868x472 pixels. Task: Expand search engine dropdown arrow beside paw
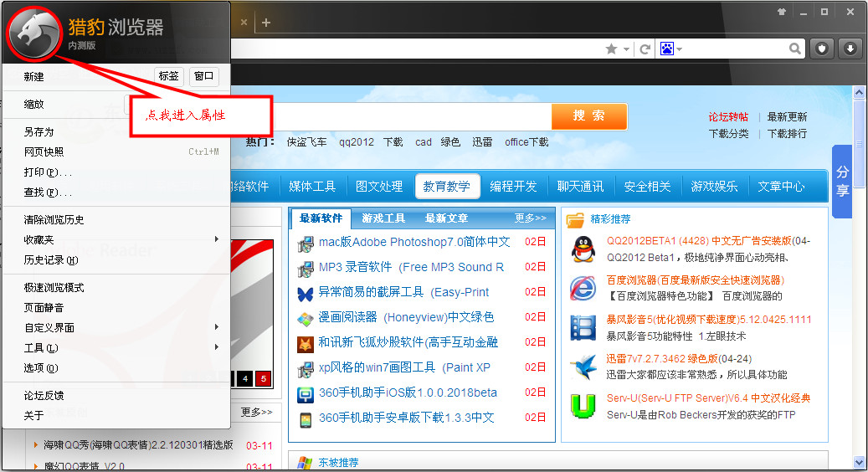click(x=679, y=49)
